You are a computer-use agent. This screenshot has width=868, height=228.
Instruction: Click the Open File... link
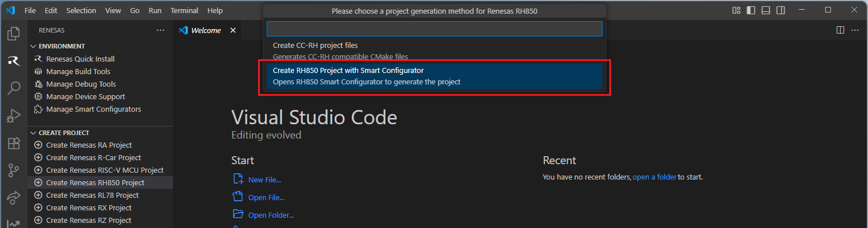pos(266,197)
